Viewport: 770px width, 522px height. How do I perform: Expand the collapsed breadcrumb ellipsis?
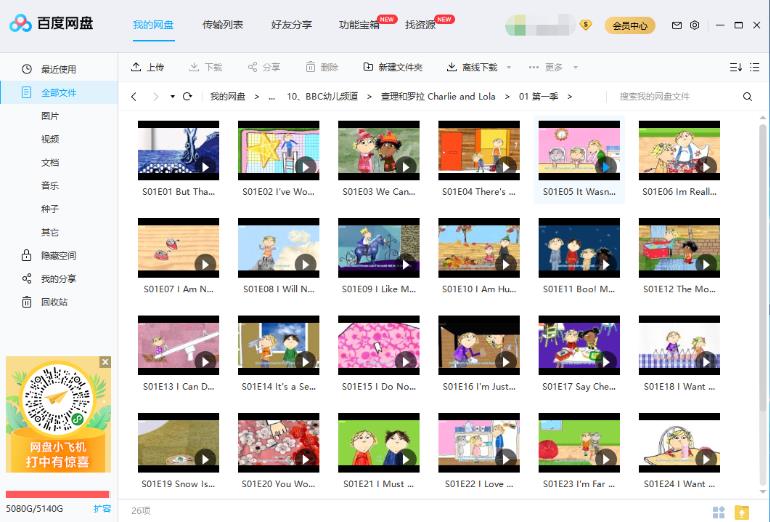tap(272, 97)
